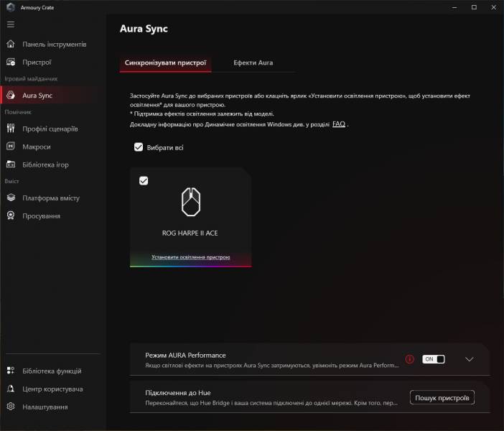504x431 pixels.
Task: Click the sliders icon beside Профілі сценаріїв
Action: (x=11, y=129)
